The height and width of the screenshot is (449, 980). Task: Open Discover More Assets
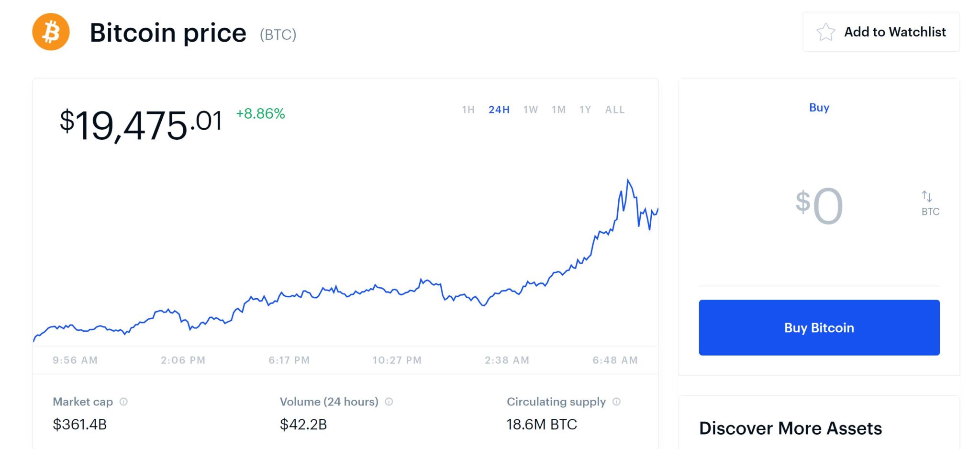[791, 427]
